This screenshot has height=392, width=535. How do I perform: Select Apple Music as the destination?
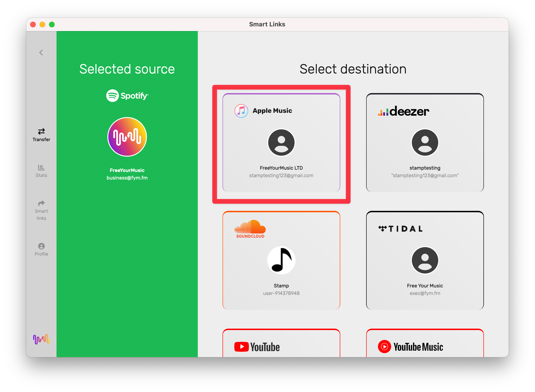tap(281, 143)
